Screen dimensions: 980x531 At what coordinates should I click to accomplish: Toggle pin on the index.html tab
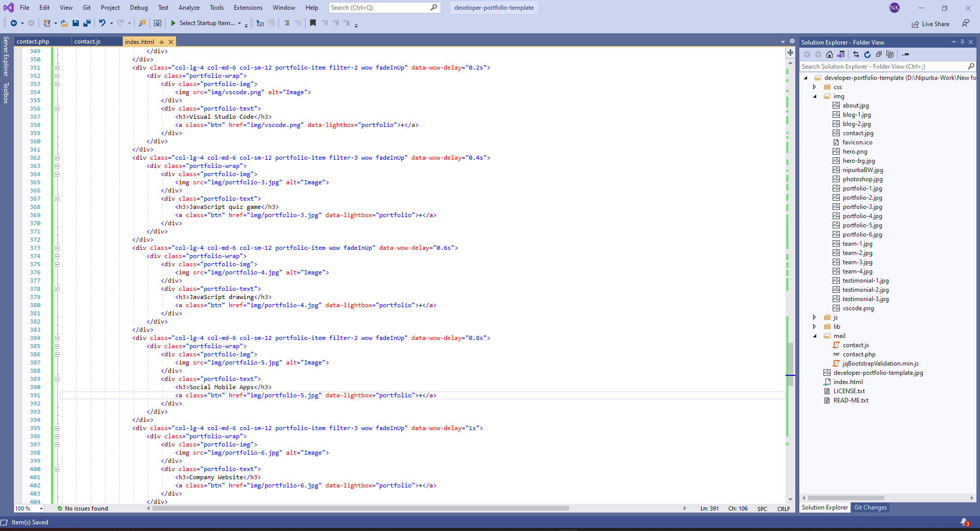[x=161, y=42]
